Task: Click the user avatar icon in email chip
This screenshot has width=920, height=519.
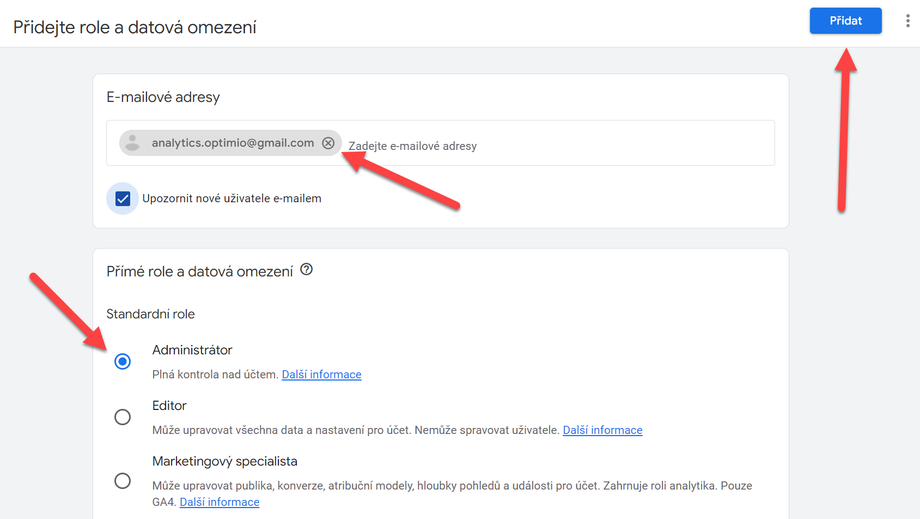Action: (x=133, y=143)
